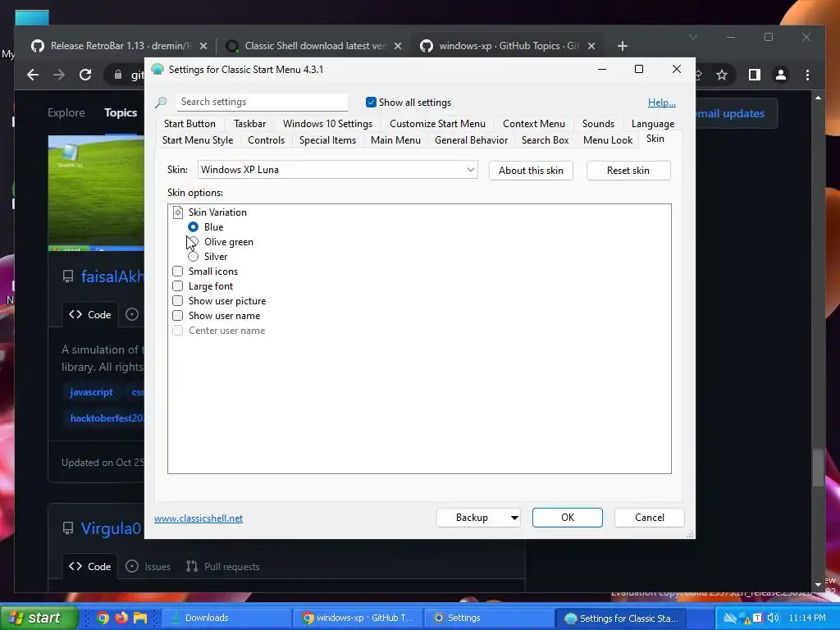Viewport: 840px width, 630px height.
Task: Open the GitHub Issues tab for Virgula0
Action: [148, 566]
